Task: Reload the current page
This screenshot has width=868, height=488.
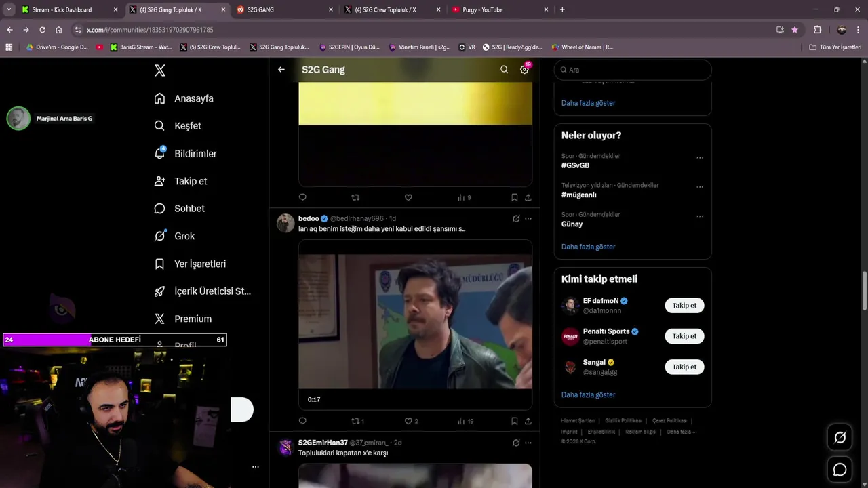Action: pyautogui.click(x=42, y=30)
